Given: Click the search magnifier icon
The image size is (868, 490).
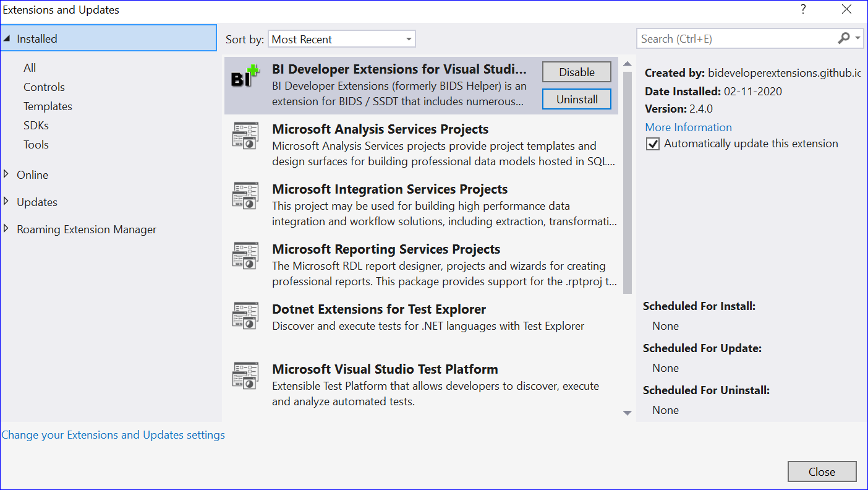Looking at the screenshot, I should pos(844,38).
